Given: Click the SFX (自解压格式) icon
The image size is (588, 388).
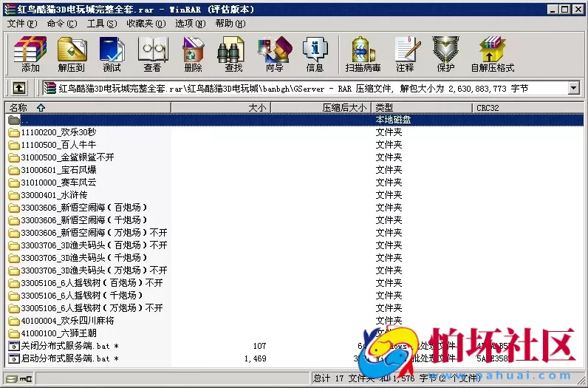Looking at the screenshot, I should (493, 54).
